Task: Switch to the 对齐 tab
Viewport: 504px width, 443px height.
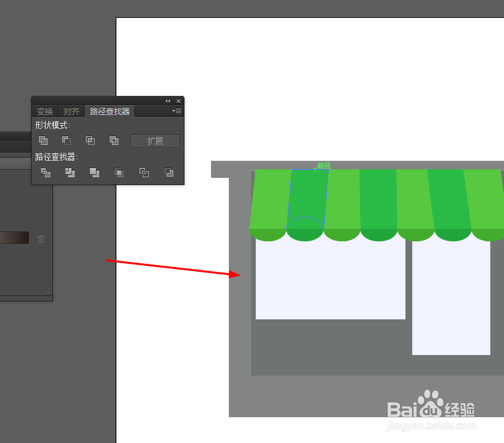Action: [x=71, y=112]
